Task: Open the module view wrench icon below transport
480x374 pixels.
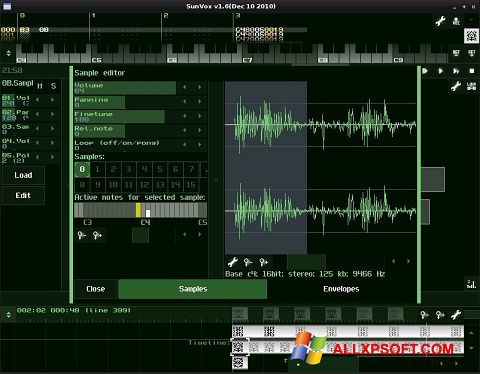Action: point(456,86)
